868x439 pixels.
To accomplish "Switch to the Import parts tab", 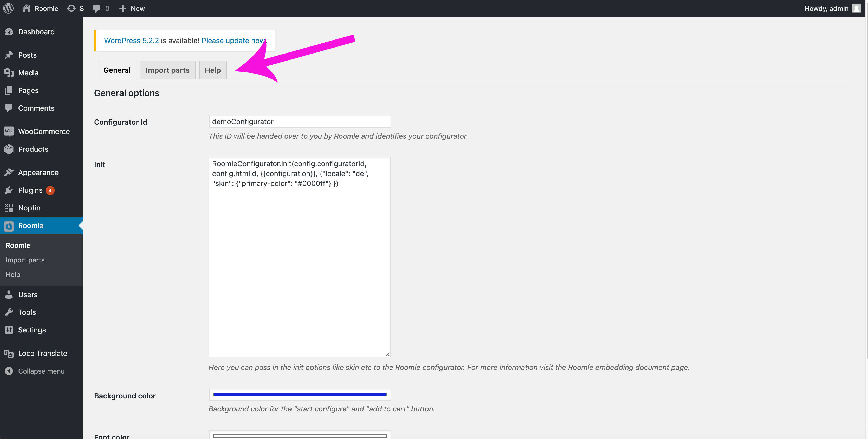I will [167, 70].
